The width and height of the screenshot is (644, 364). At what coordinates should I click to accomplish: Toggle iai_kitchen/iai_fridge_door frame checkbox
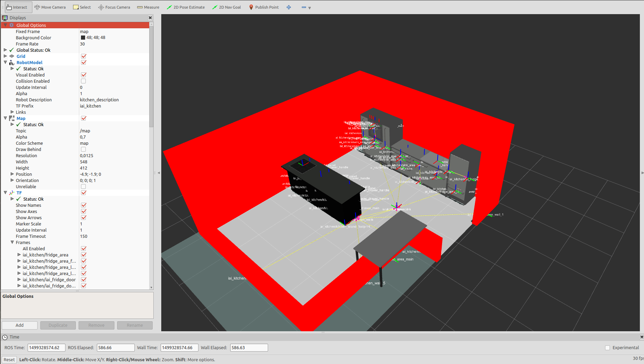83,280
